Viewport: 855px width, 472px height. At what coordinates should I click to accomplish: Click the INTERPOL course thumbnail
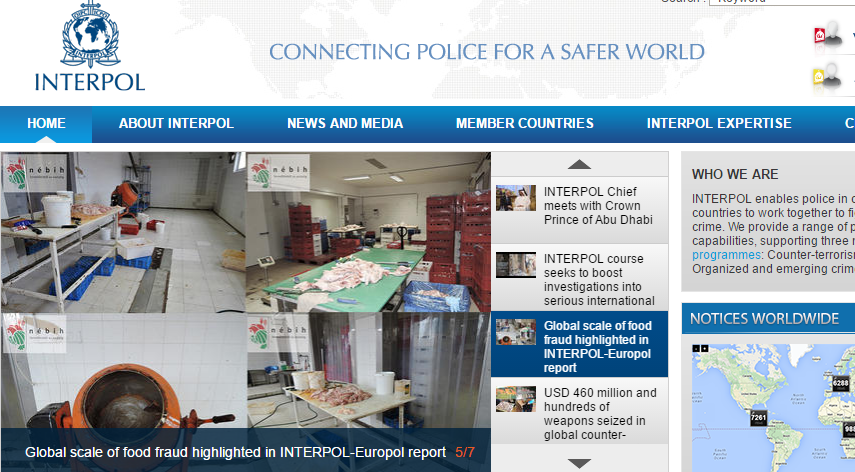pos(516,265)
